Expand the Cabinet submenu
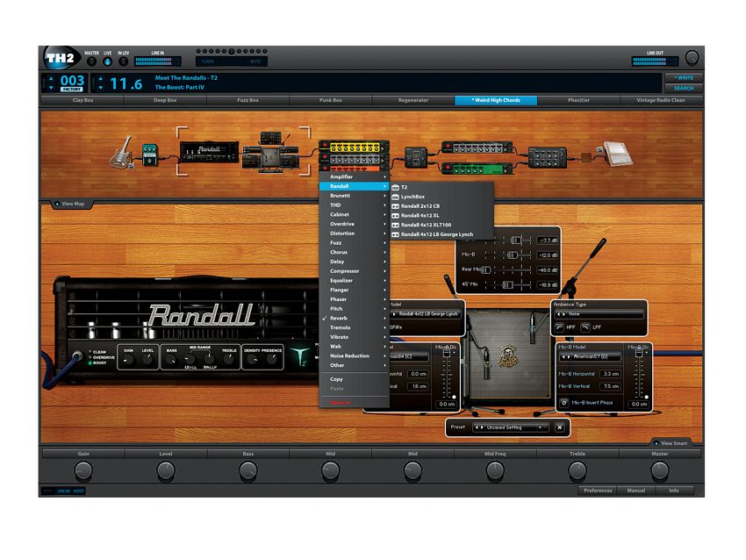This screenshot has height=560, width=746. [355, 214]
